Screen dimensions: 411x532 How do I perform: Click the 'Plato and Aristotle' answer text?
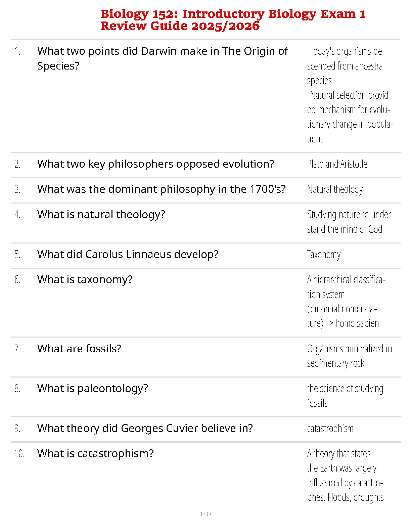pyautogui.click(x=337, y=164)
